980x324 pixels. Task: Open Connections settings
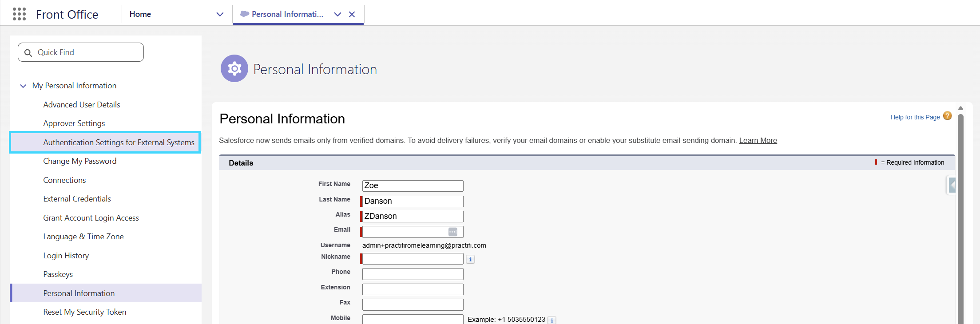(x=64, y=180)
